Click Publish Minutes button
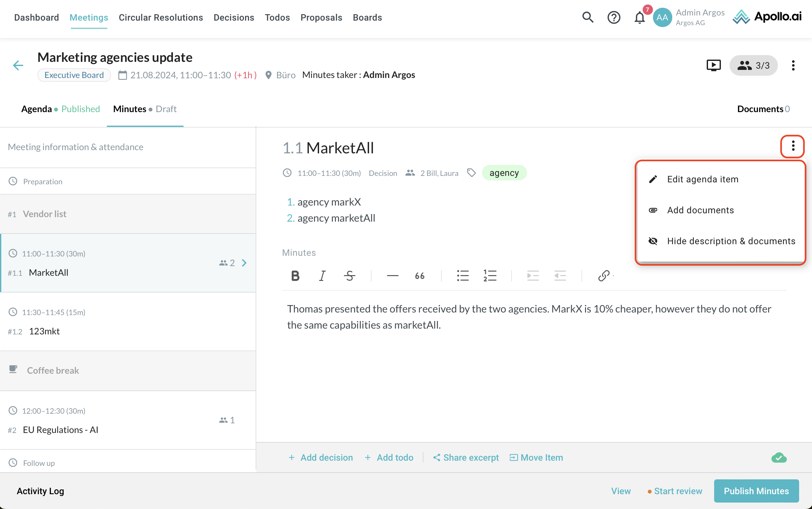This screenshot has height=509, width=812. (x=756, y=491)
